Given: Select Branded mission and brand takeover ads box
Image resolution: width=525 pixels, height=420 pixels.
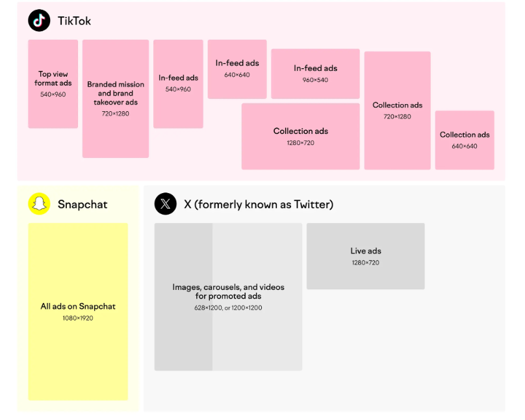Looking at the screenshot, I should pos(116,99).
